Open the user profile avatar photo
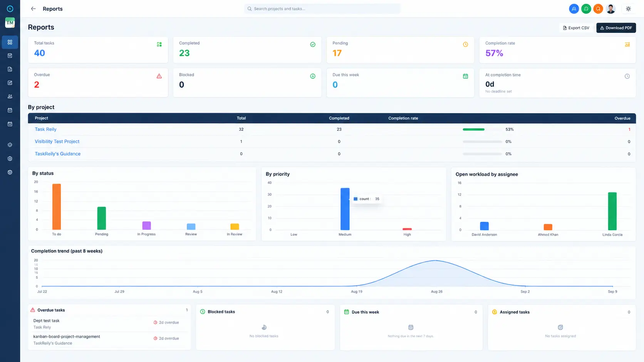Image resolution: width=644 pixels, height=362 pixels. coord(611,9)
